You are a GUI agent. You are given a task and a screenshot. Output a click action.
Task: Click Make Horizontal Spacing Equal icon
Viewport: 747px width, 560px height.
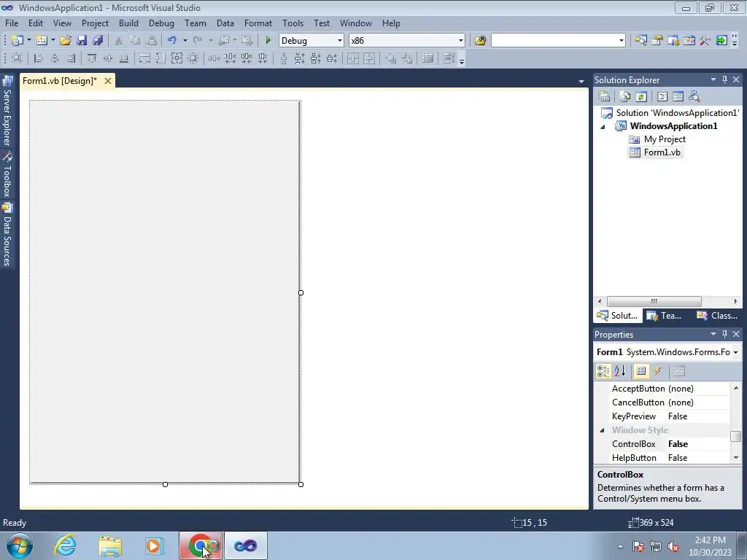(x=214, y=58)
